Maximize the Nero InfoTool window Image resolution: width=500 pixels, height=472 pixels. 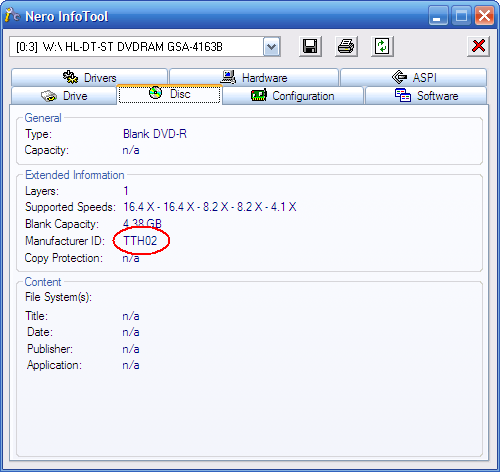tap(461, 16)
